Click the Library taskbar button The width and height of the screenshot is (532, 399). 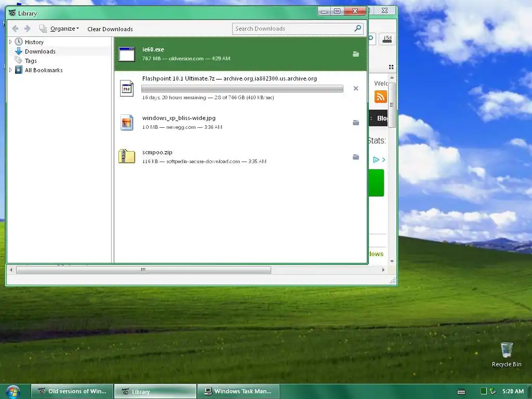tap(155, 391)
